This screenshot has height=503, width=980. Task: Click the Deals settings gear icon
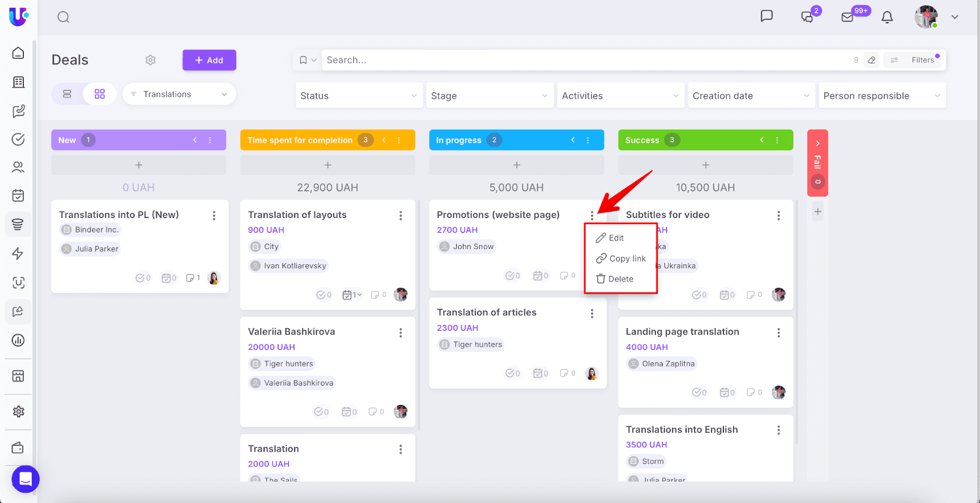pyautogui.click(x=151, y=60)
